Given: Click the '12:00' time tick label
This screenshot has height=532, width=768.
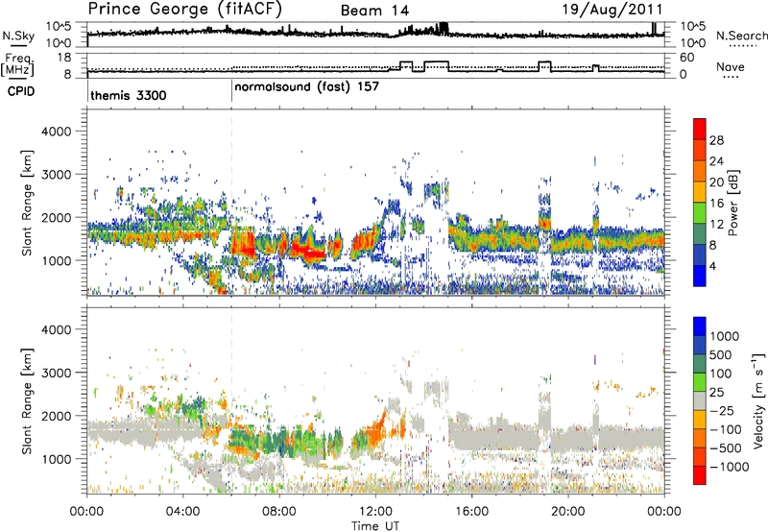Looking at the screenshot, I should [x=375, y=512].
